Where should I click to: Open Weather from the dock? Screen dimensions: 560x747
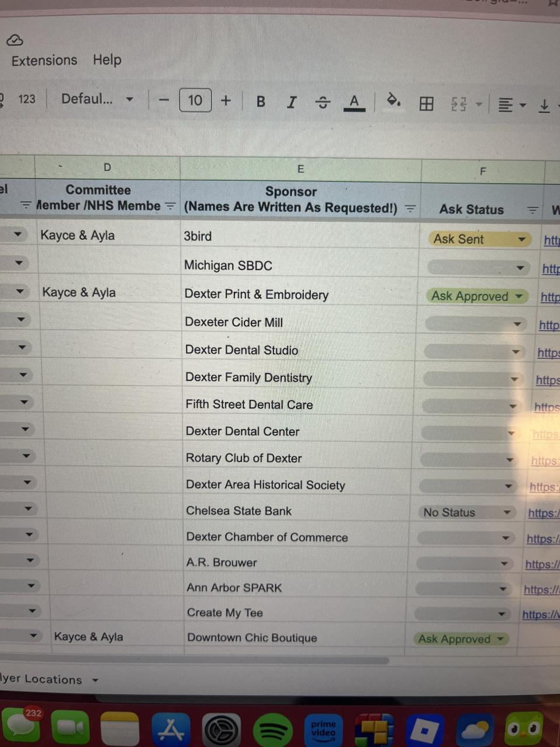tap(475, 729)
